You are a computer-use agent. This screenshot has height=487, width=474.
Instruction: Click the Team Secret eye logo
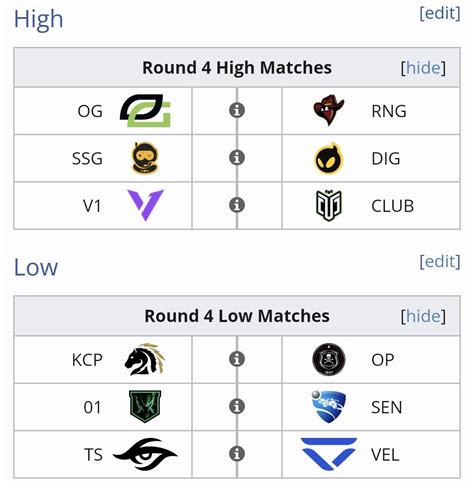145,454
